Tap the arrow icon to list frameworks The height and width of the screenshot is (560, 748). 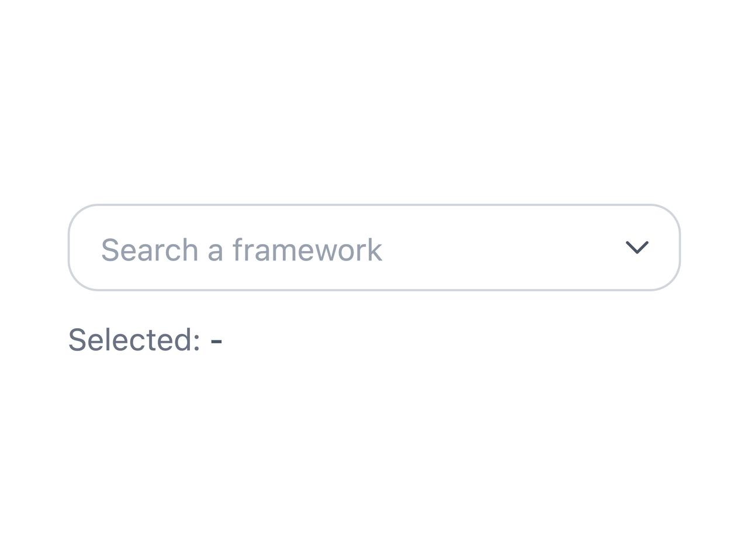coord(637,248)
